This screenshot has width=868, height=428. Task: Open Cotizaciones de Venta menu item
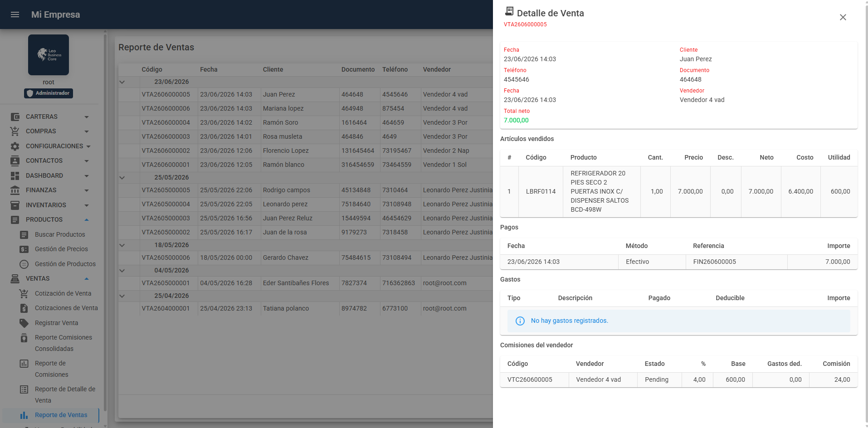[x=66, y=308]
